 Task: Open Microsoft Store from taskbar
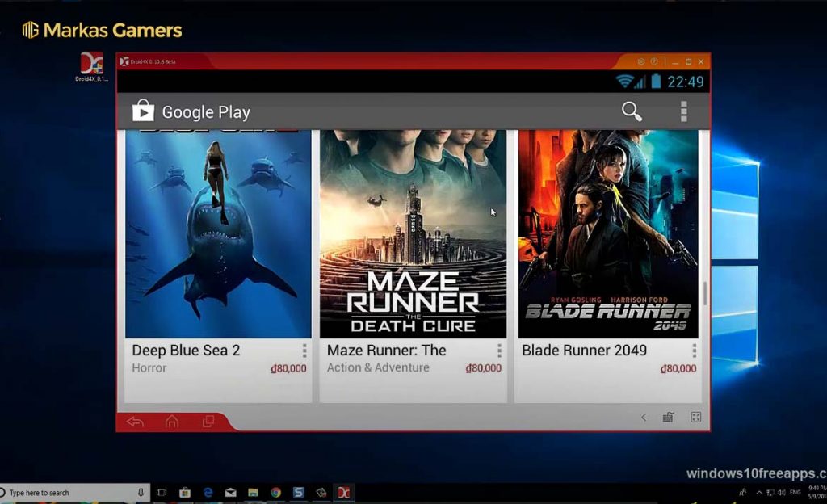tap(185, 493)
